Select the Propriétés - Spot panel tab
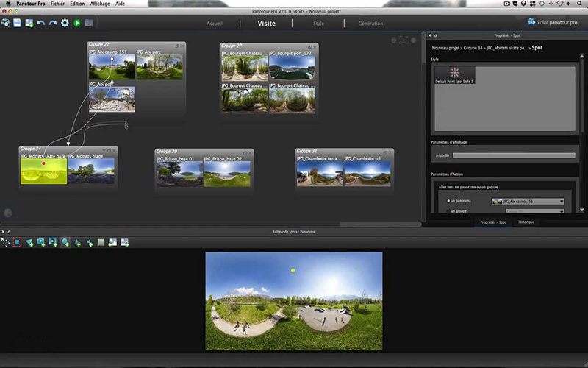Screen dimensions: 588x368 [x=493, y=222]
